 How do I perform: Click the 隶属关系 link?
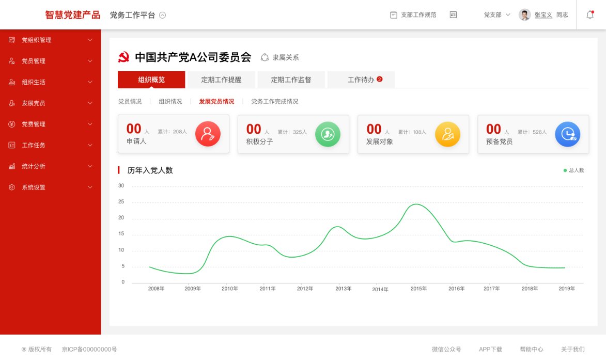click(286, 57)
